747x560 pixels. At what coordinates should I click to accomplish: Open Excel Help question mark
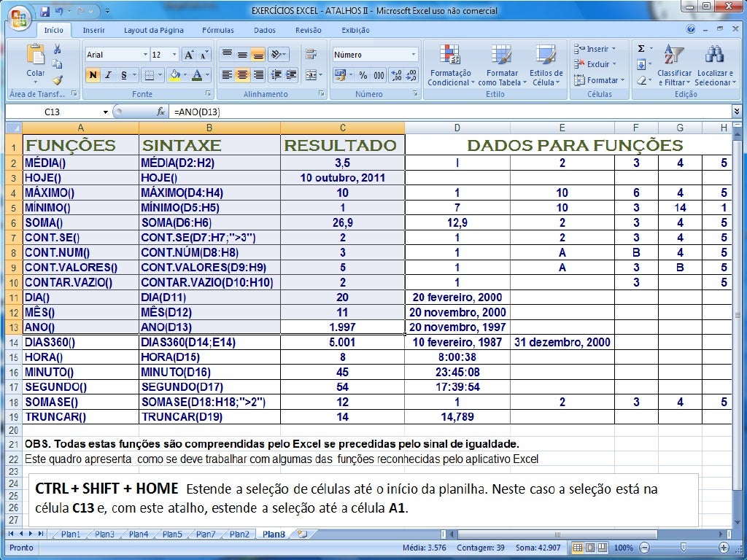pyautogui.click(x=691, y=29)
